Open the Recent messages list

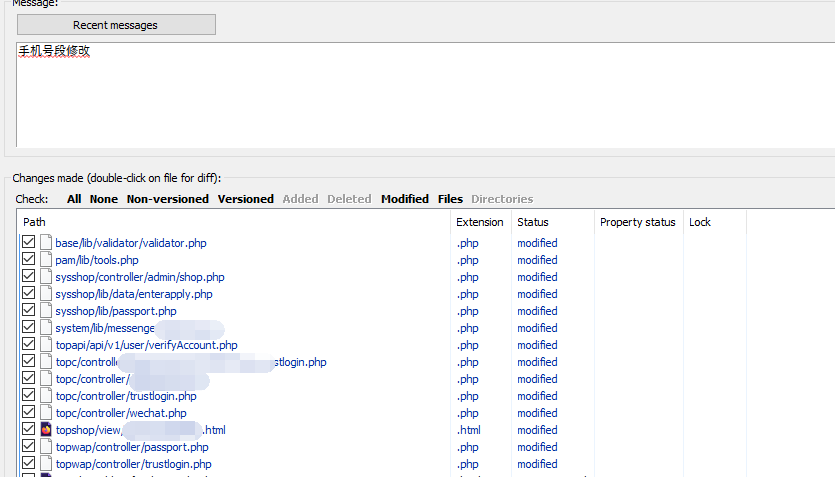pos(116,24)
